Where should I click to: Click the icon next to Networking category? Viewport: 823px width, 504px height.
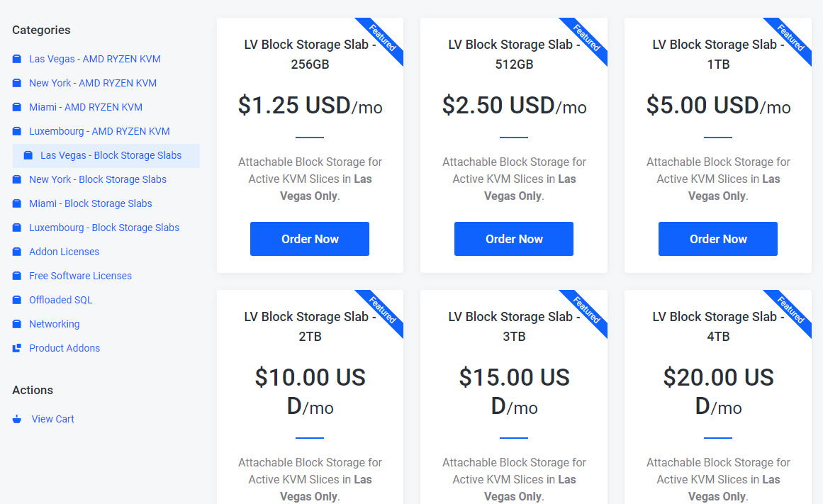(17, 324)
